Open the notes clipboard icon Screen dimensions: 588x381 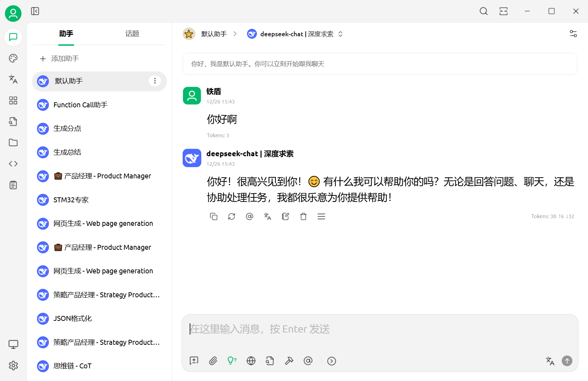click(x=13, y=185)
